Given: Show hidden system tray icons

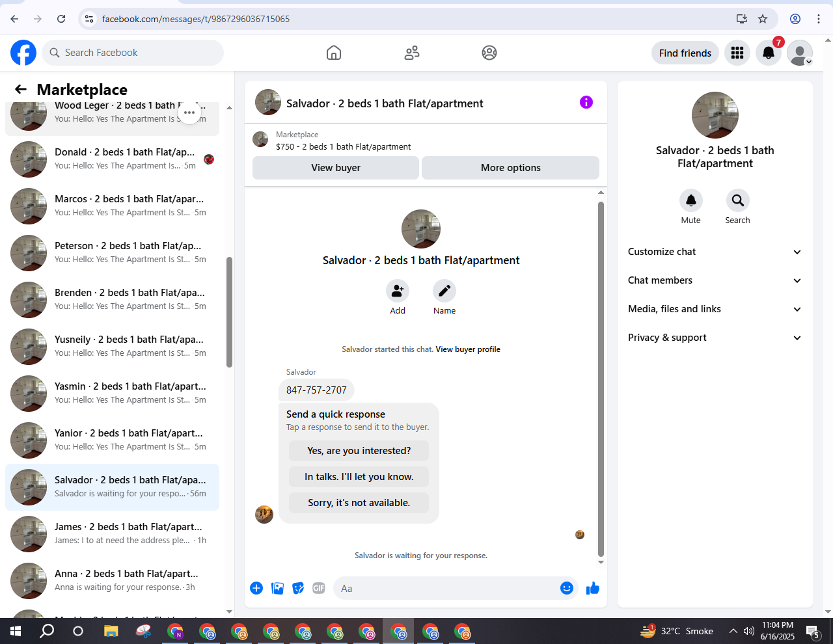Looking at the screenshot, I should pyautogui.click(x=733, y=631).
